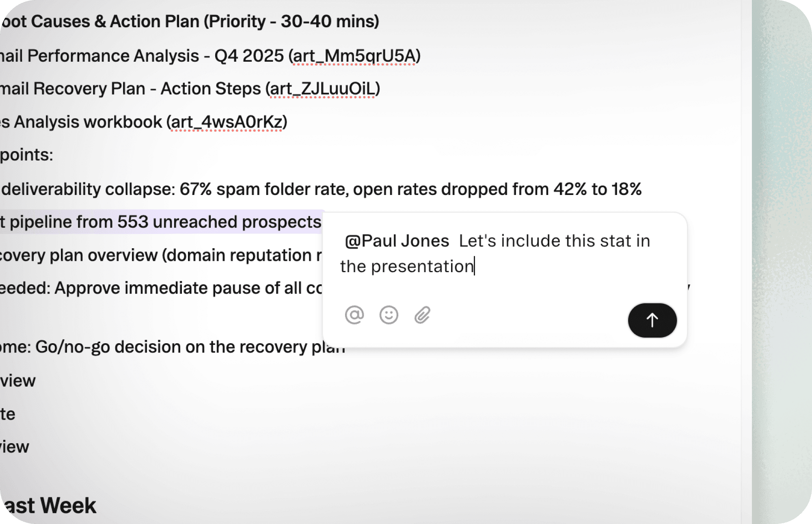Click the comment text 'the presentation'
This screenshot has width=812, height=524.
coord(407,267)
